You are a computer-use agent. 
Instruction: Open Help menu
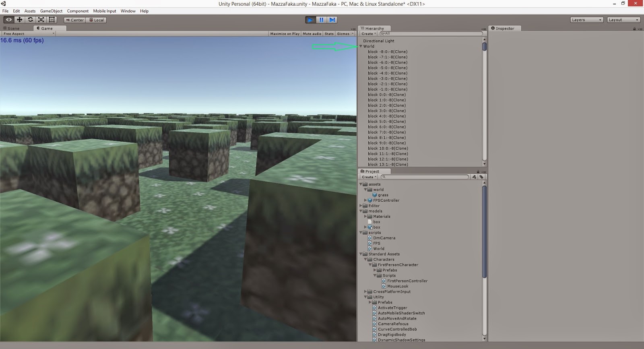144,11
